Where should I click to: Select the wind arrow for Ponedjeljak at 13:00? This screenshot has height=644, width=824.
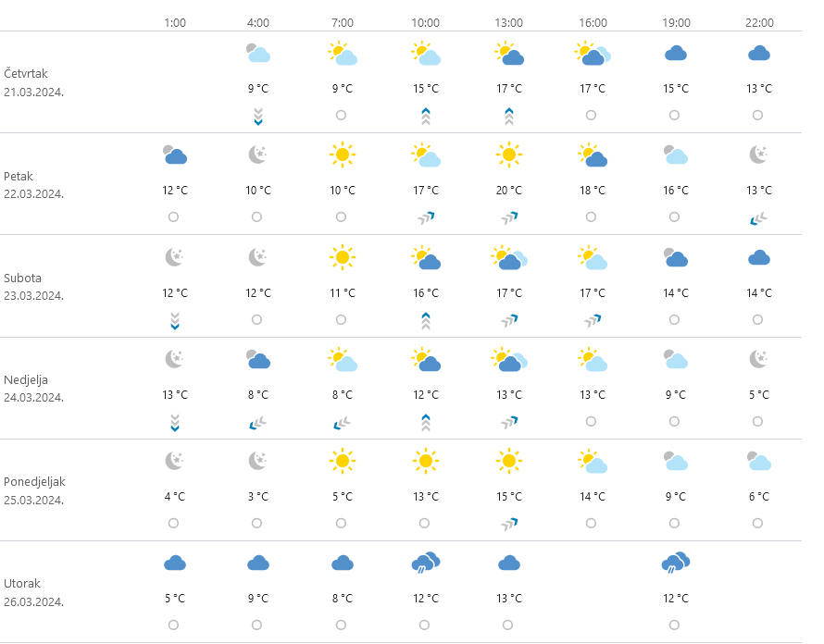pos(508,524)
